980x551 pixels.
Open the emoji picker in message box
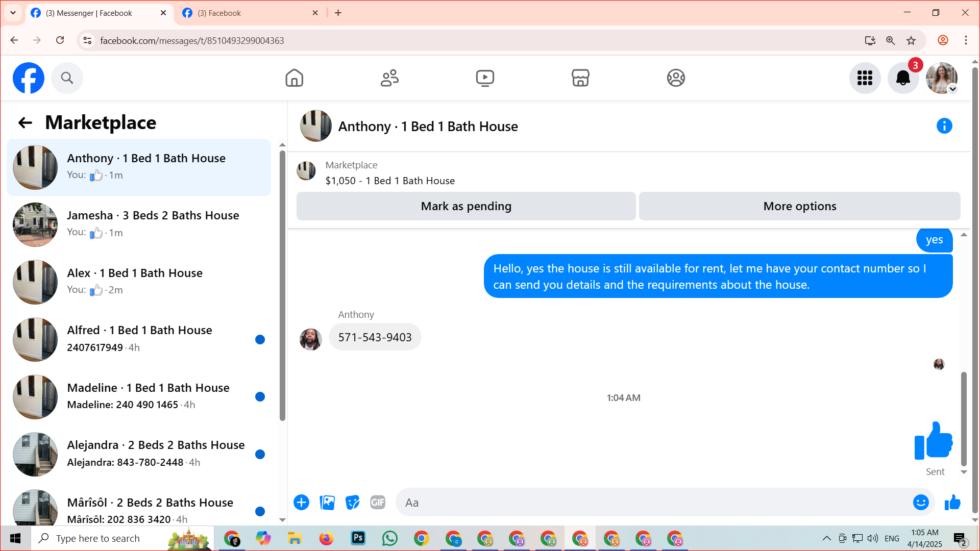(x=920, y=503)
